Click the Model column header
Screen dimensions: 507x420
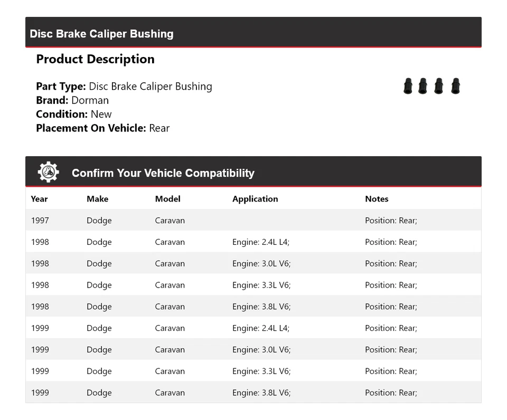167,199
